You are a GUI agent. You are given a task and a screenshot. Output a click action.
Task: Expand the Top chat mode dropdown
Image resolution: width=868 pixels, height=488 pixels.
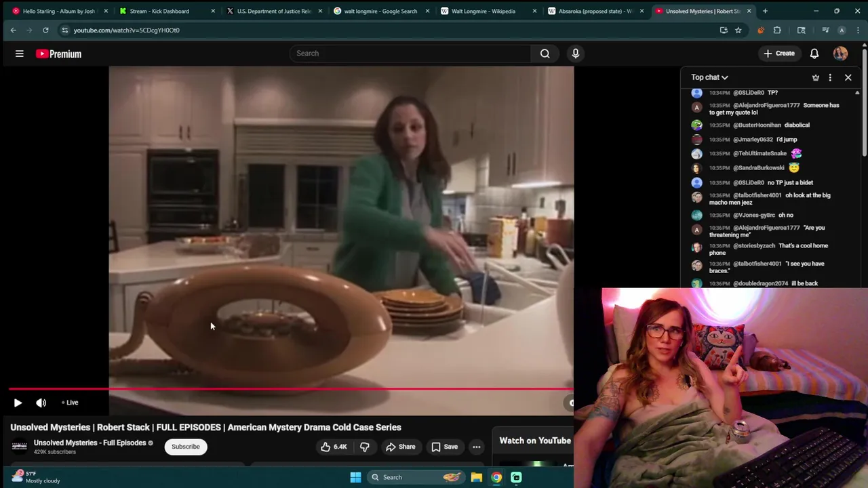[x=709, y=77]
